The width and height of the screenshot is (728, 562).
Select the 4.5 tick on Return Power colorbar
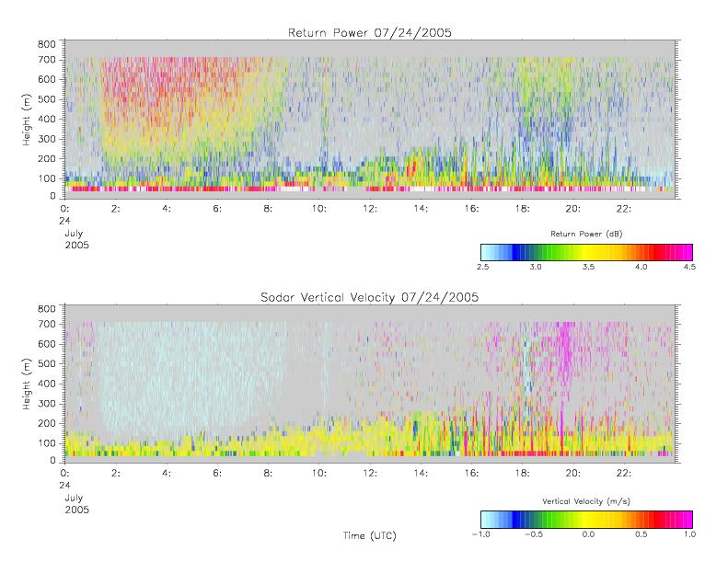tap(689, 267)
